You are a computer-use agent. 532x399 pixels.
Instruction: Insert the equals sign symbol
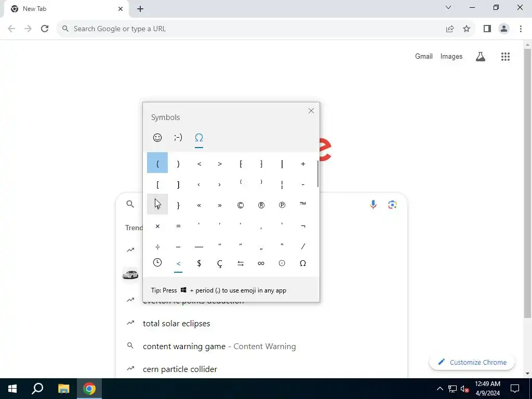(x=178, y=226)
